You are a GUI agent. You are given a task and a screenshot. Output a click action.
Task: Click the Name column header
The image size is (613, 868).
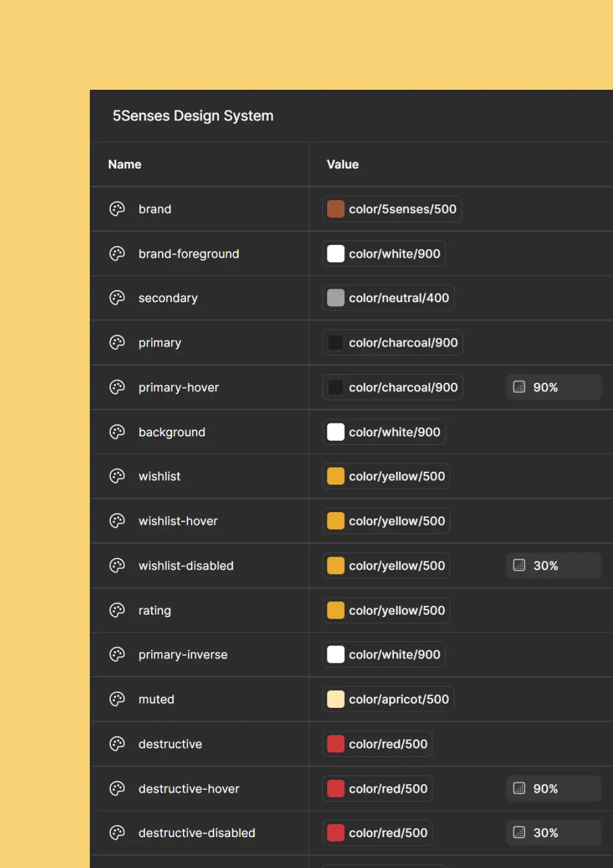[125, 164]
